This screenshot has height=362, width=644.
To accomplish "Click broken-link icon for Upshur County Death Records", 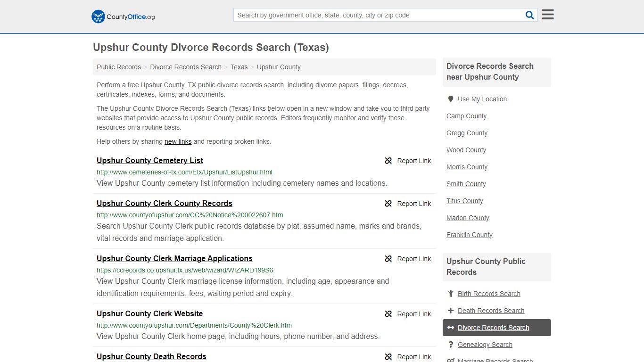I will click(x=388, y=357).
